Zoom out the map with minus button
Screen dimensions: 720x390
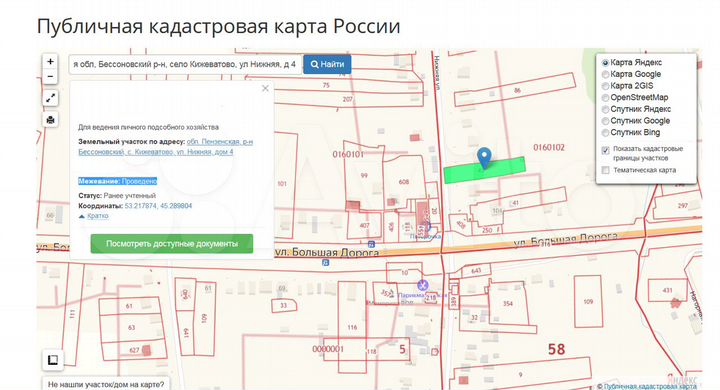pos(50,76)
